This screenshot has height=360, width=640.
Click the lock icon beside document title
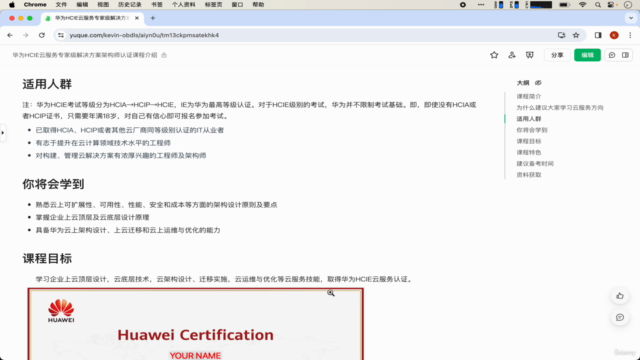coord(164,55)
